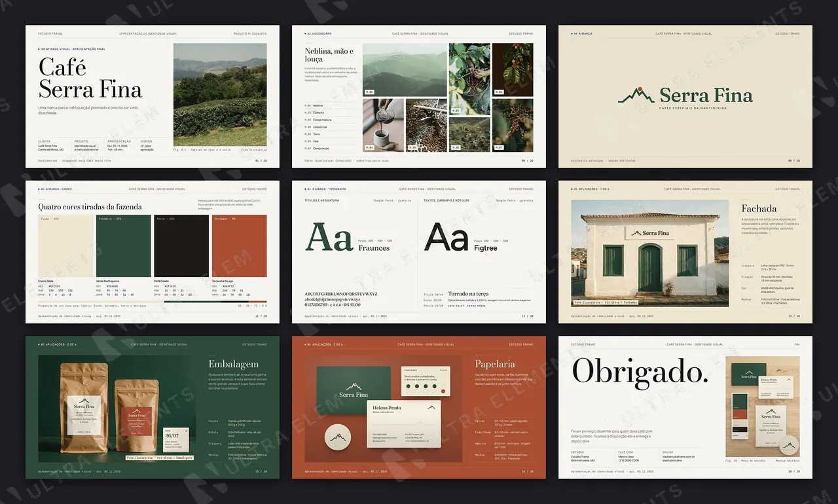Screen dimensions: 838x504
Task: Click the "Helena Prado" business card name
Action: click(x=387, y=408)
